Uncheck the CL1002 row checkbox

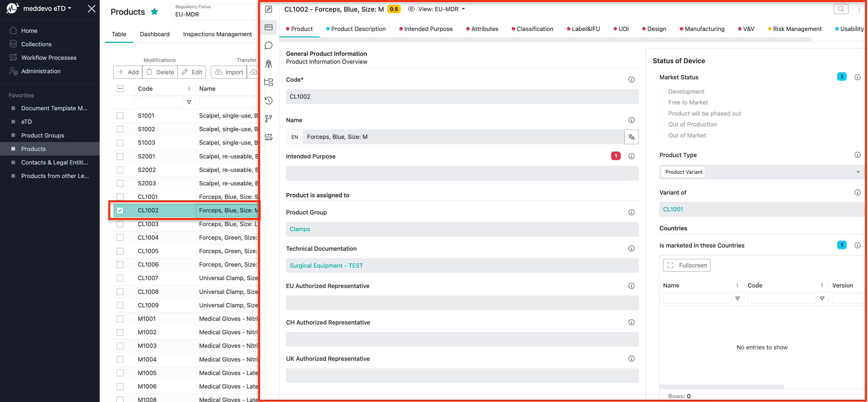(120, 210)
